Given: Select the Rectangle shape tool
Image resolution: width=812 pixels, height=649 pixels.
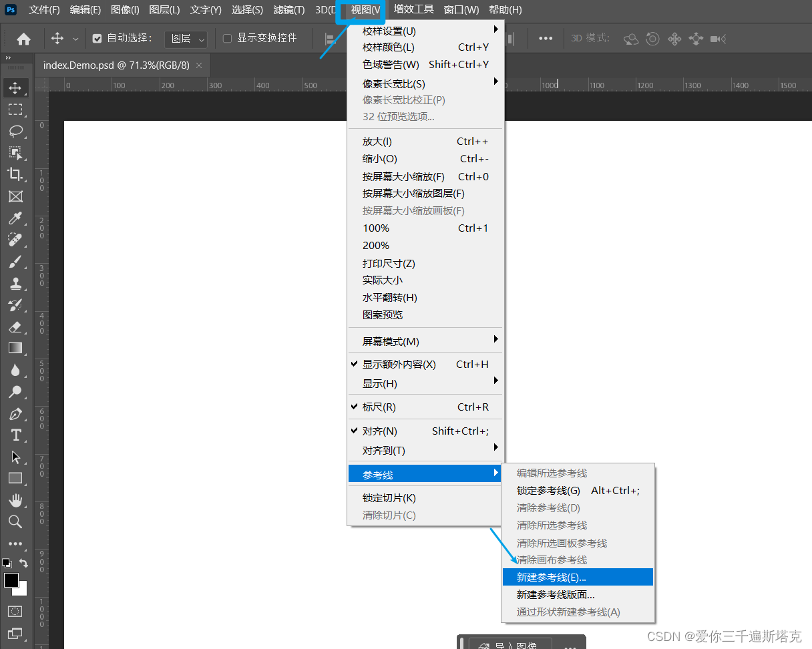Looking at the screenshot, I should [x=15, y=479].
